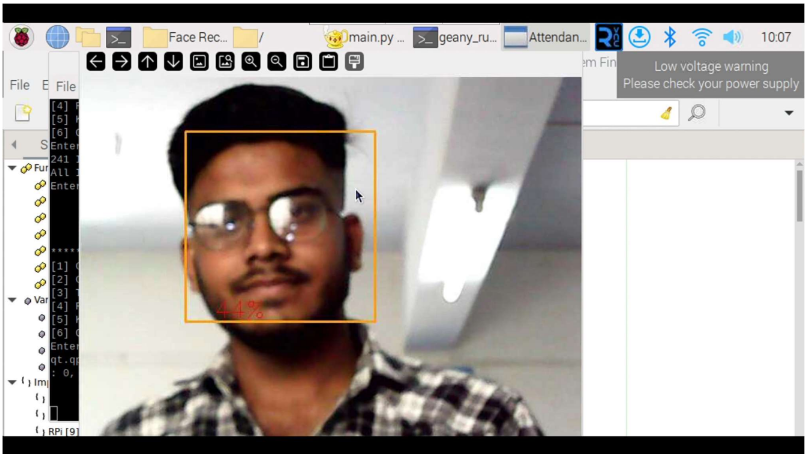Open the terminal window File menu

coord(65,87)
